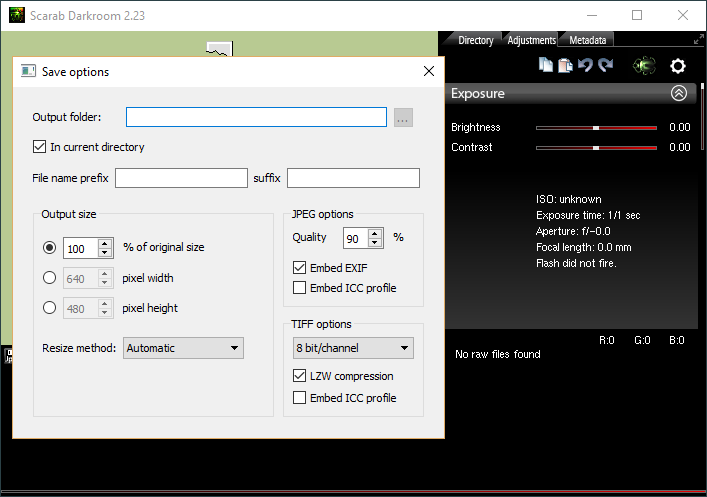Click the undo arrow icon
This screenshot has height=497, width=707.
[585, 65]
